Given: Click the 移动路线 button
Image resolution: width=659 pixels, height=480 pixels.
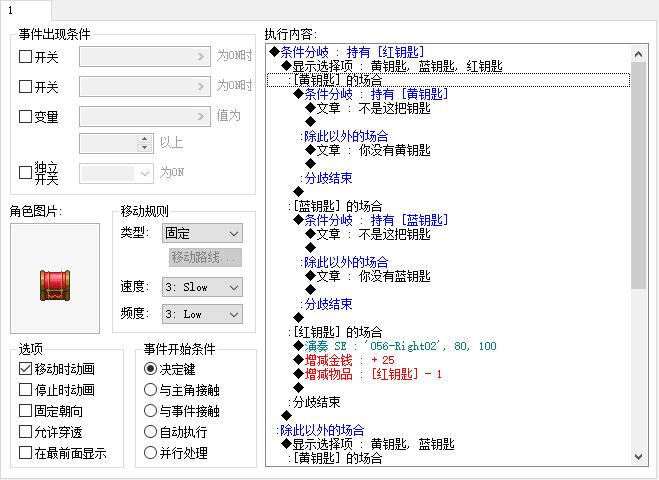Looking at the screenshot, I should coord(206,257).
